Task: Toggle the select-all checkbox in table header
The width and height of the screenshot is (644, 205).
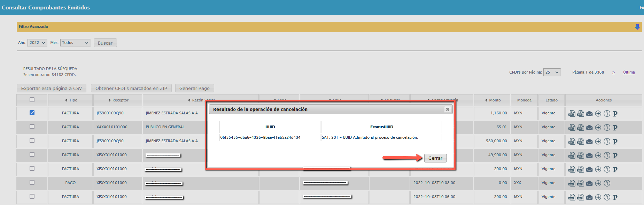Action: (x=32, y=100)
